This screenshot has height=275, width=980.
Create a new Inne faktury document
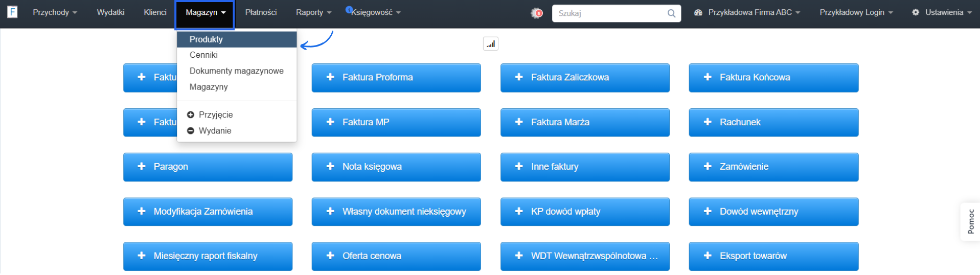[x=585, y=167]
